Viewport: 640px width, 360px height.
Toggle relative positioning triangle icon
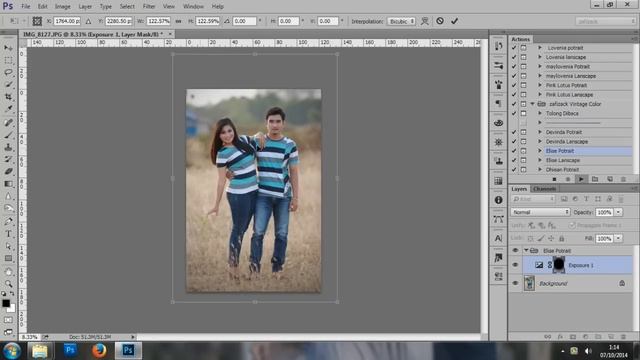click(88, 21)
